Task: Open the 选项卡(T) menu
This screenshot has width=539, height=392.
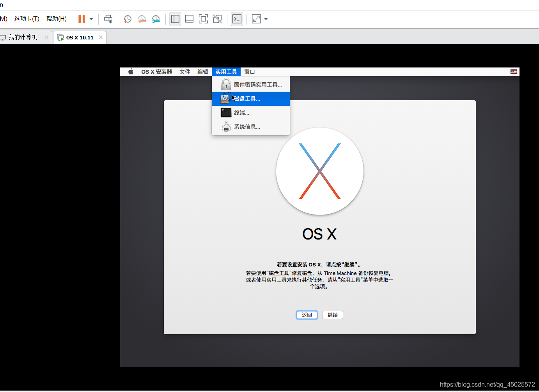Action: click(27, 19)
